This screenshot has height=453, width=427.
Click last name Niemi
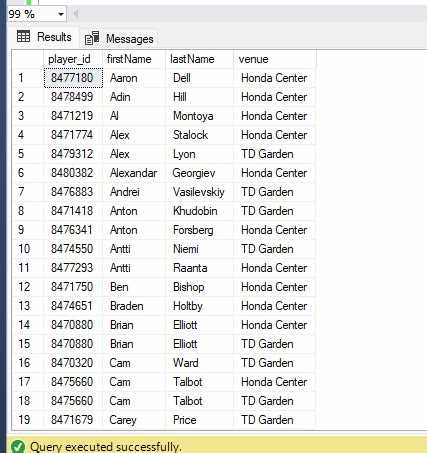(x=186, y=249)
